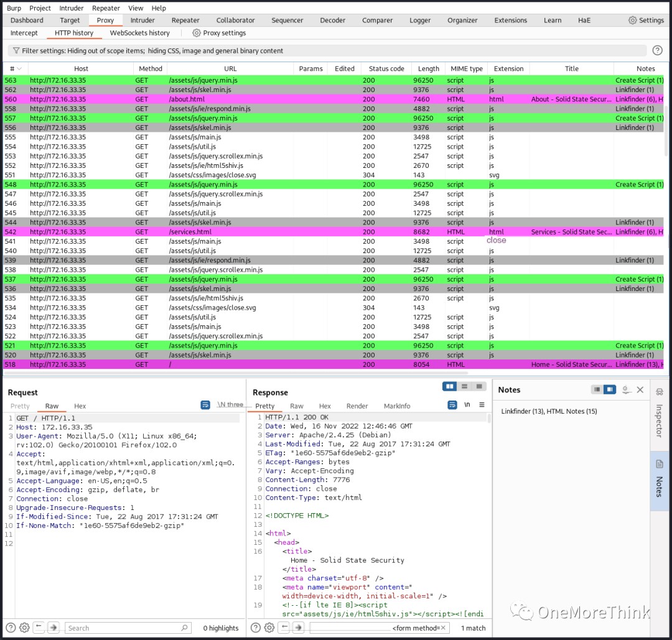The height and width of the screenshot is (640, 672).
Task: Open gear settings below the Request panel
Action: click(24, 628)
